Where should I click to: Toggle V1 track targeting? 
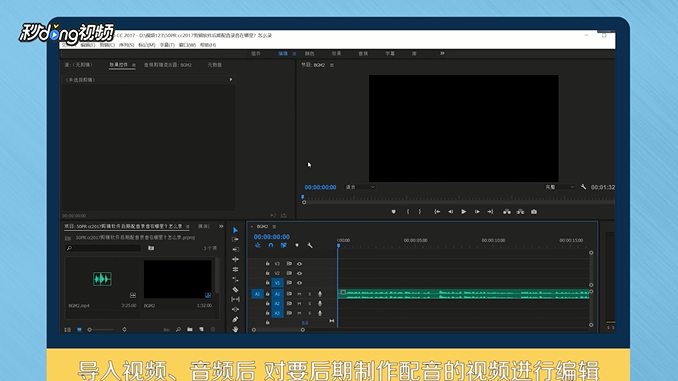277,283
